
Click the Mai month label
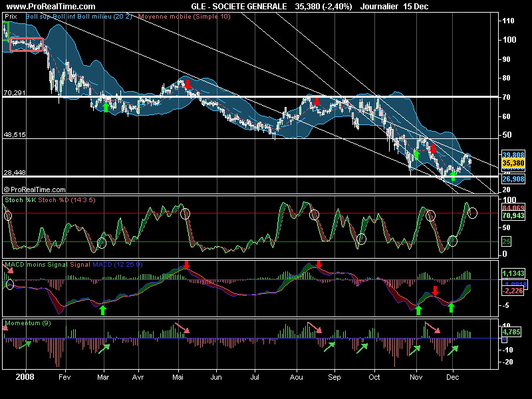point(178,377)
